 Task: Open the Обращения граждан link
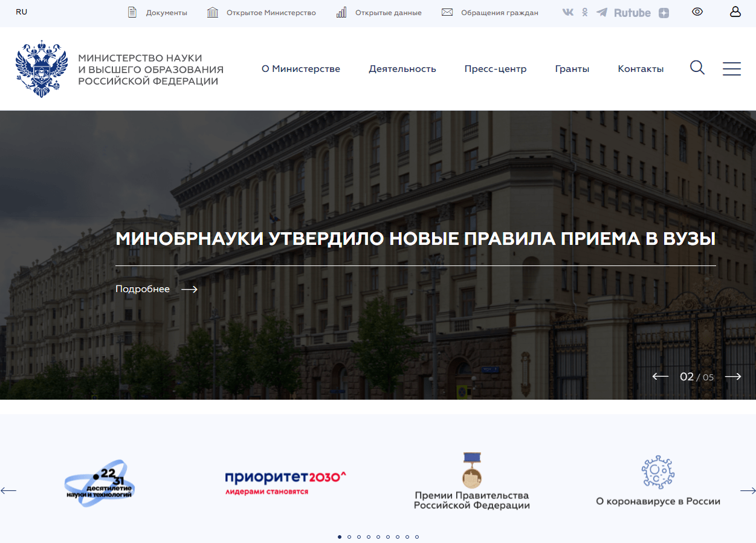pos(500,13)
